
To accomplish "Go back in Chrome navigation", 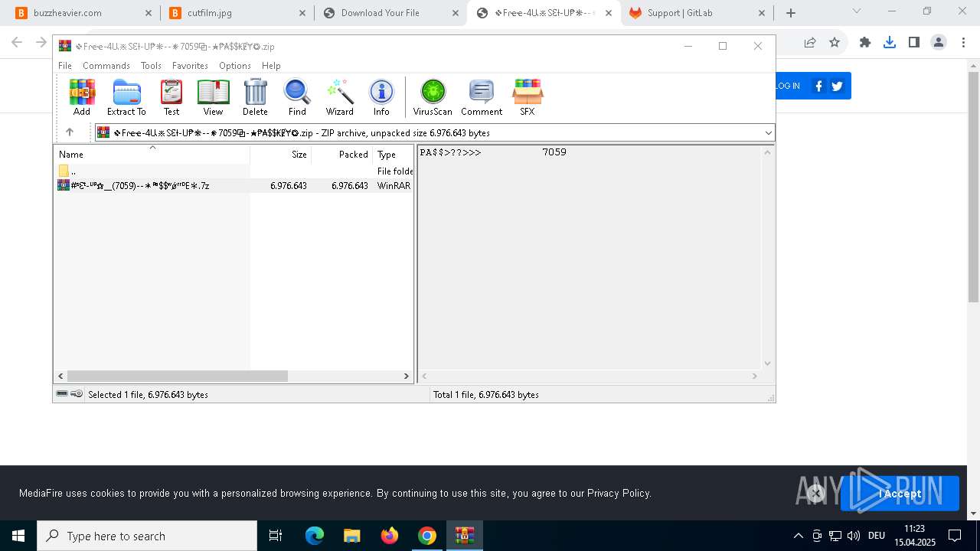I will coord(17,43).
